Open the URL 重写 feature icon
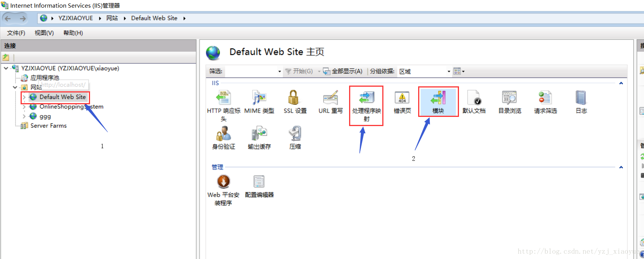This screenshot has height=259, width=644. pos(330,98)
